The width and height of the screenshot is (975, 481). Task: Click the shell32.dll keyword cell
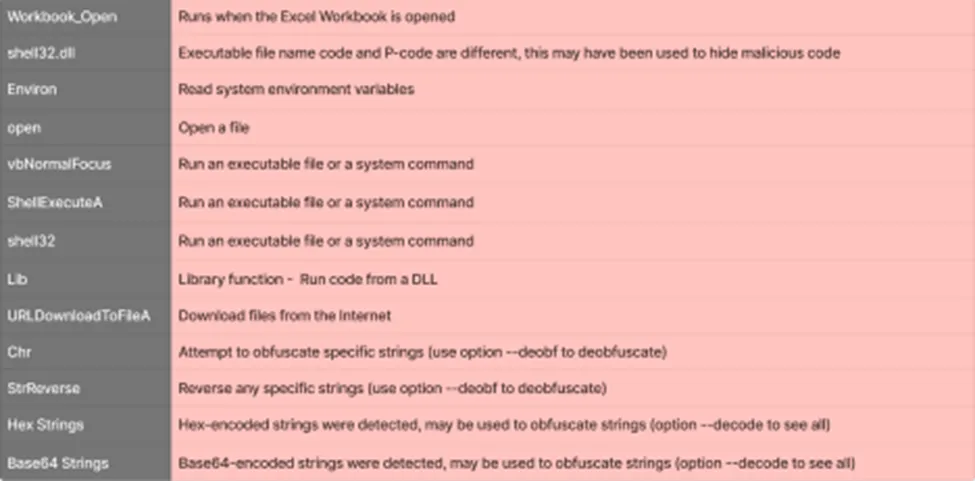tap(85, 53)
